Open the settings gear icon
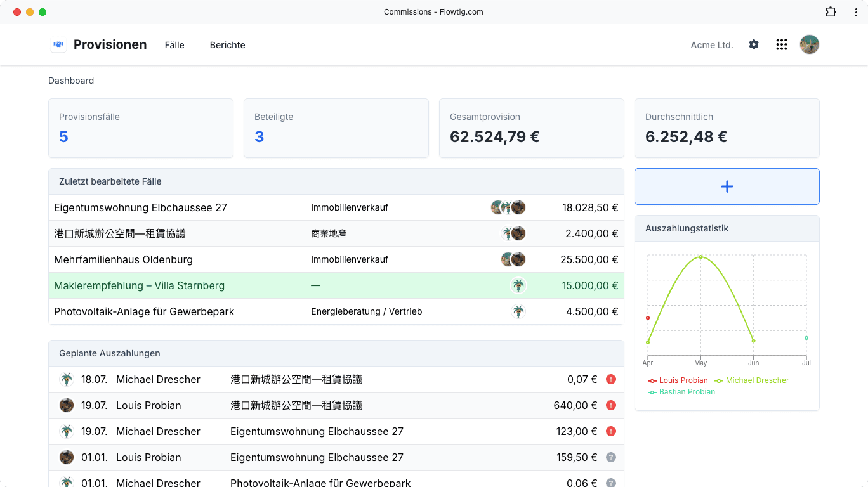868x487 pixels. (x=754, y=44)
